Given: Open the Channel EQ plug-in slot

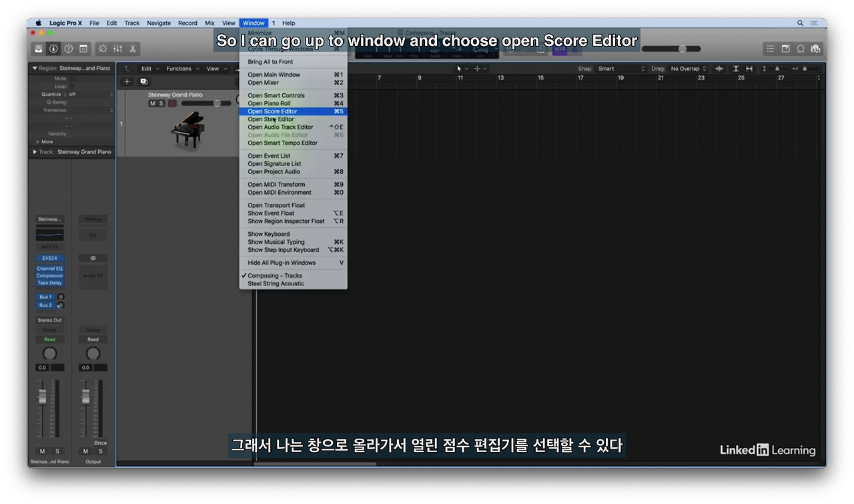Looking at the screenshot, I should (x=49, y=269).
